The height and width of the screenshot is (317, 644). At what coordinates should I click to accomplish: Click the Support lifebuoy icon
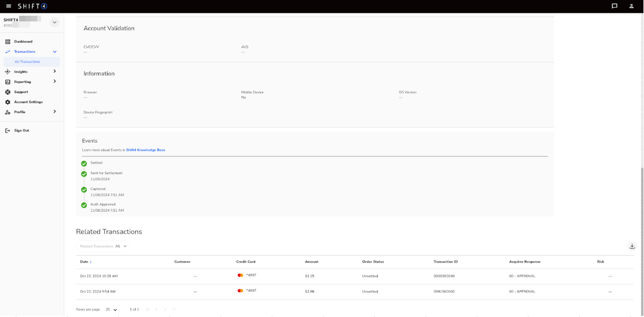(8, 92)
